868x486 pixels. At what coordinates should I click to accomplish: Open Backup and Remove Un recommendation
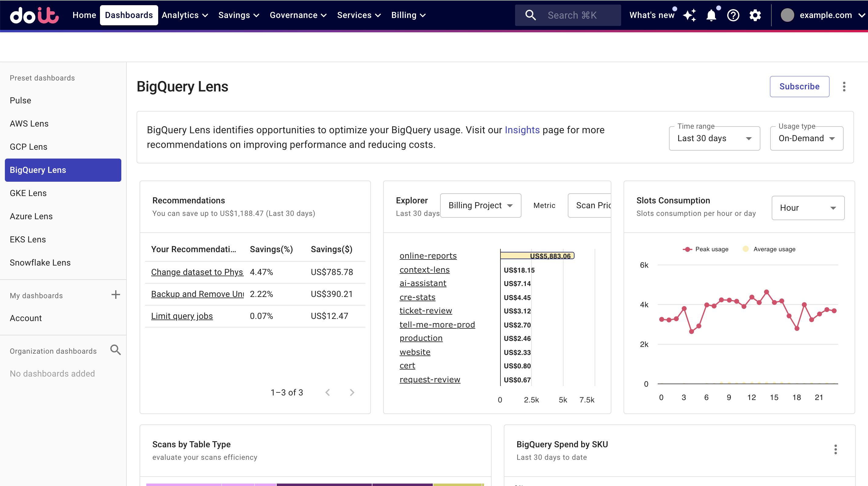coord(197,294)
